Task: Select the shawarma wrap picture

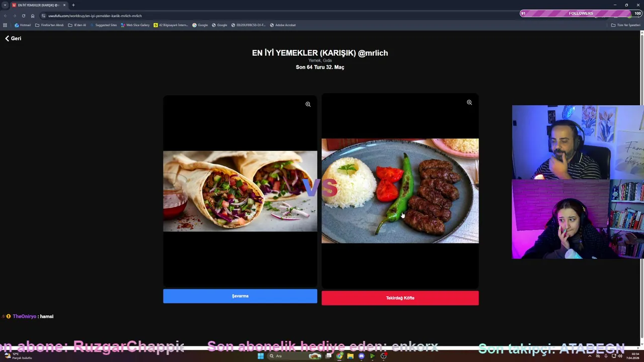Action: pos(240,191)
